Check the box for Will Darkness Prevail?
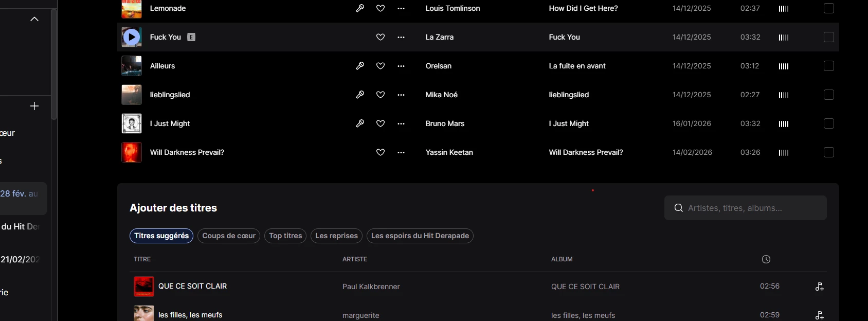This screenshot has height=321, width=868. click(829, 152)
